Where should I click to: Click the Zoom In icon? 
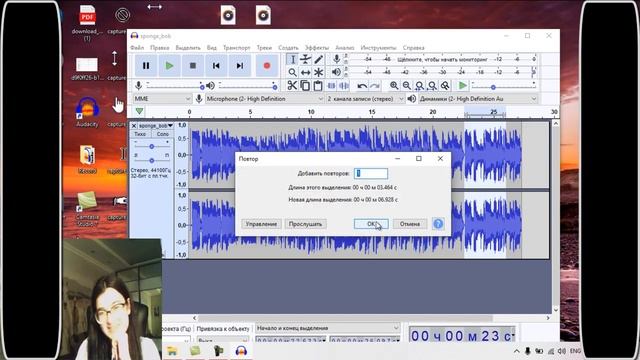pyautogui.click(x=394, y=86)
